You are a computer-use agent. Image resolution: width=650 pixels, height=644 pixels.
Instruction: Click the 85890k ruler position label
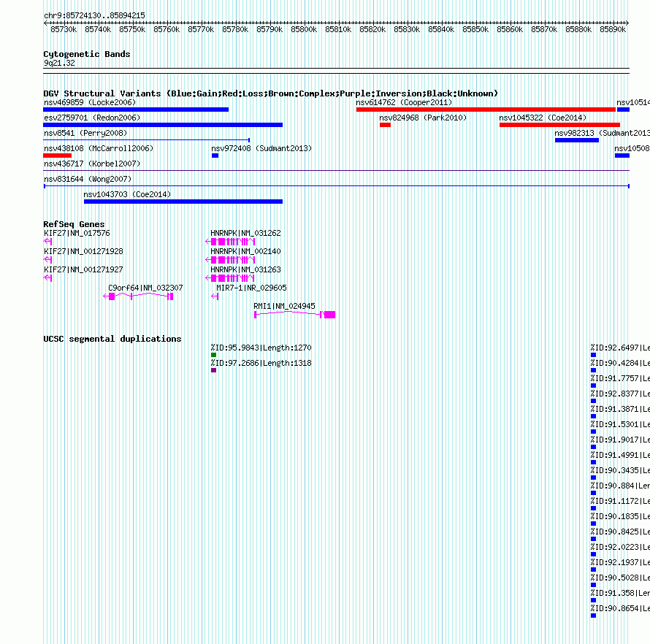pos(613,29)
